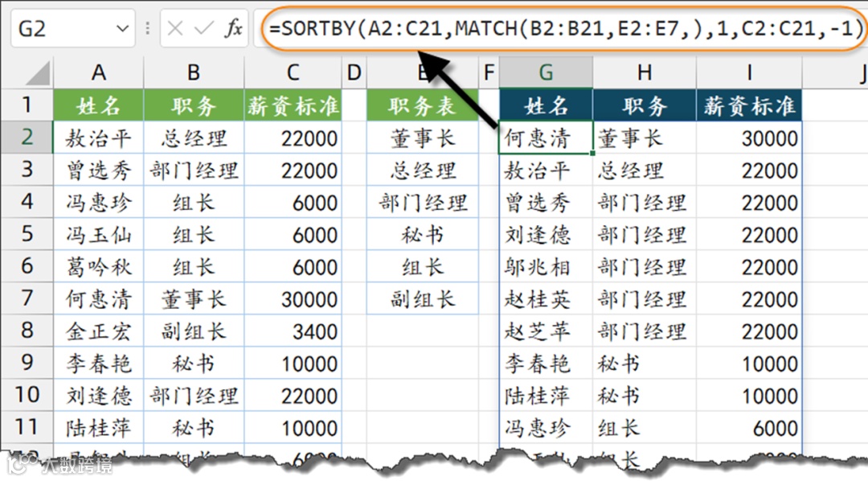Click header cell 职务 in column H
Image resolution: width=868 pixels, height=481 pixels.
click(x=645, y=105)
